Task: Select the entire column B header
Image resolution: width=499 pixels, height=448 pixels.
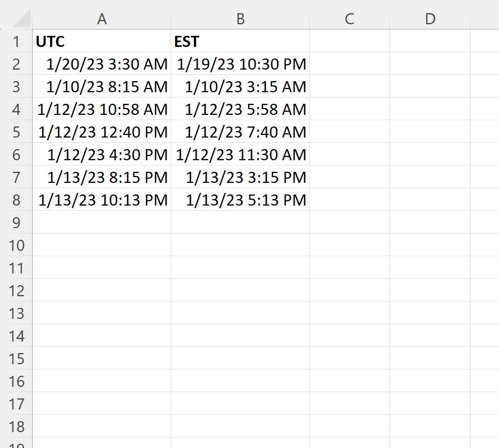Action: (240, 18)
